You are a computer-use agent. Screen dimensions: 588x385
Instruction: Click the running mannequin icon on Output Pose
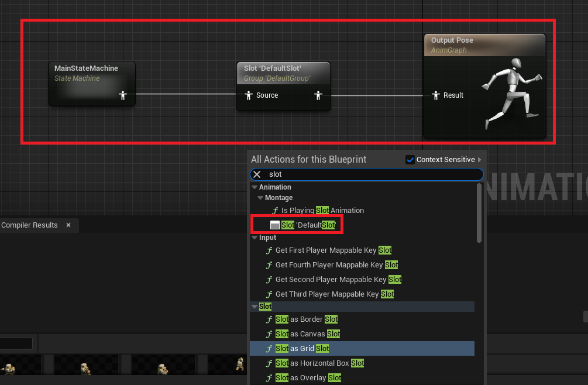coord(513,94)
